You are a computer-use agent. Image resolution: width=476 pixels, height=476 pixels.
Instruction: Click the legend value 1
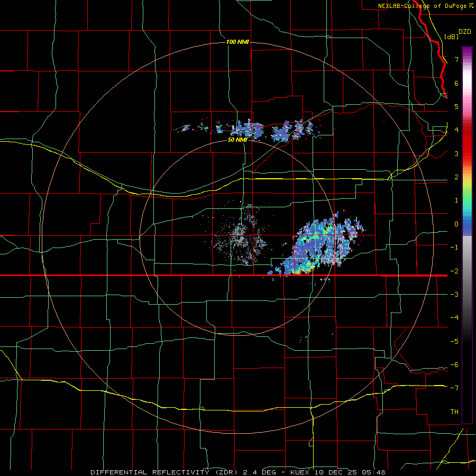(456, 200)
